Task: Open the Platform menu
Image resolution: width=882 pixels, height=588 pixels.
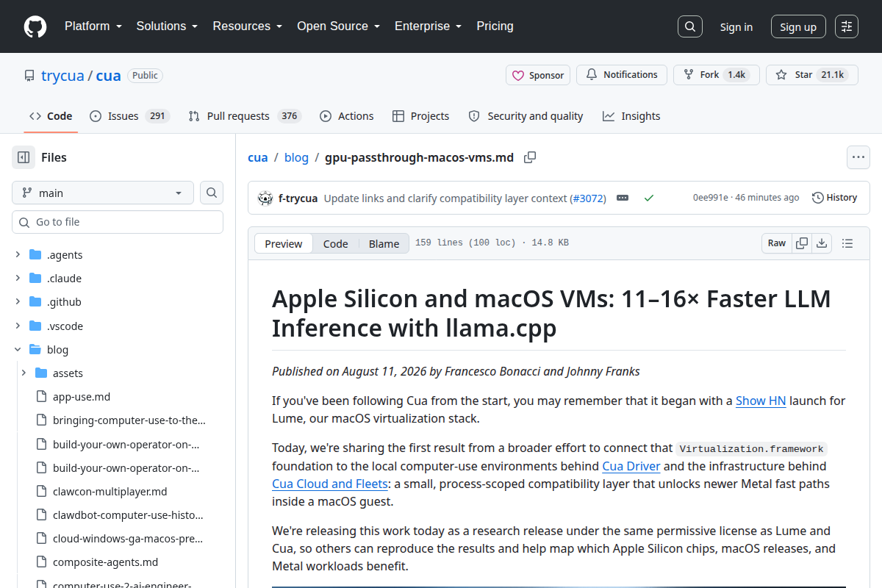Action: 93,26
